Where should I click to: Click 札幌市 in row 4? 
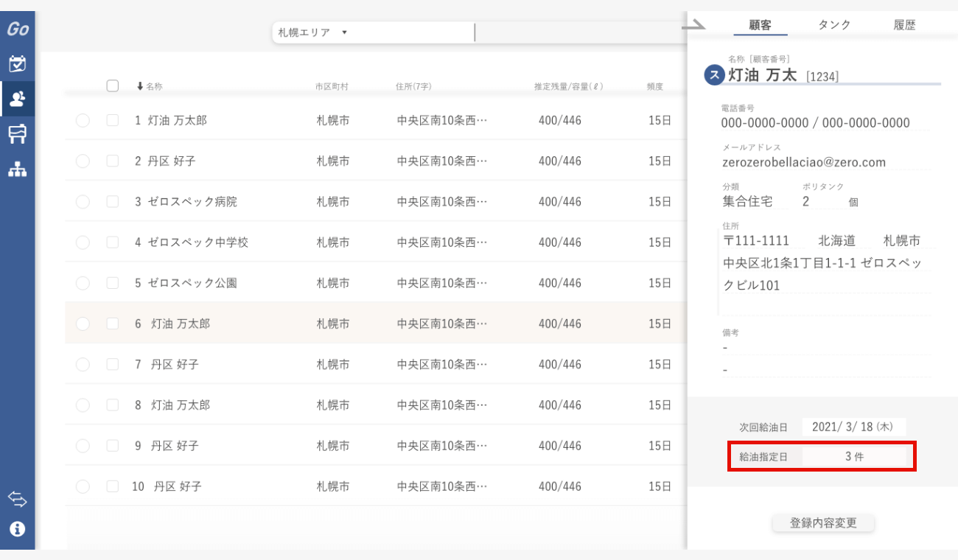(x=333, y=242)
